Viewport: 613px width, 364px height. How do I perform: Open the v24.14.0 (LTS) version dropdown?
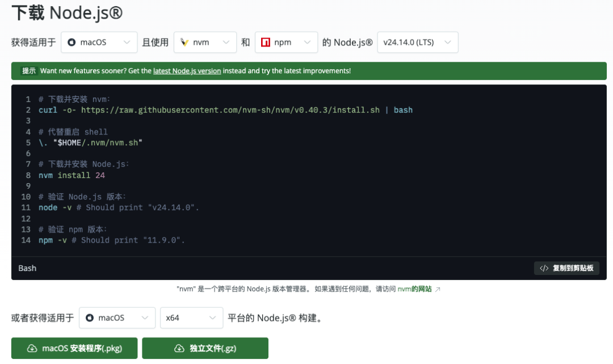tap(418, 42)
